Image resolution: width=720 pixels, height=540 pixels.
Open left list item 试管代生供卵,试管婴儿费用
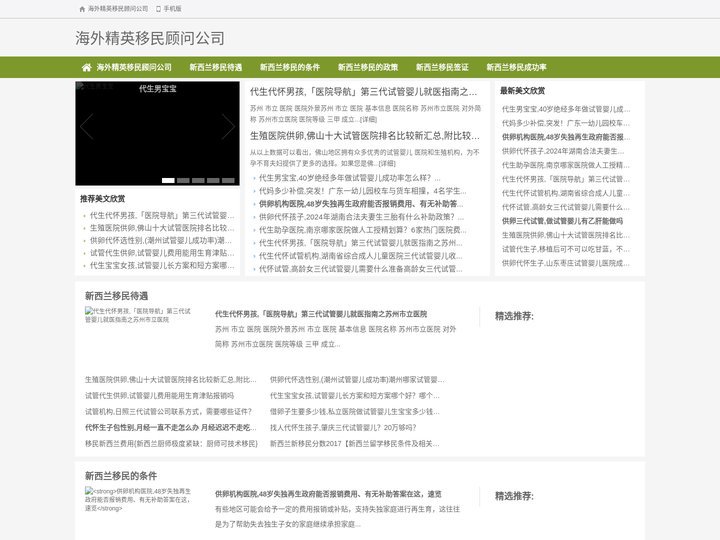pyautogui.click(x=162, y=253)
